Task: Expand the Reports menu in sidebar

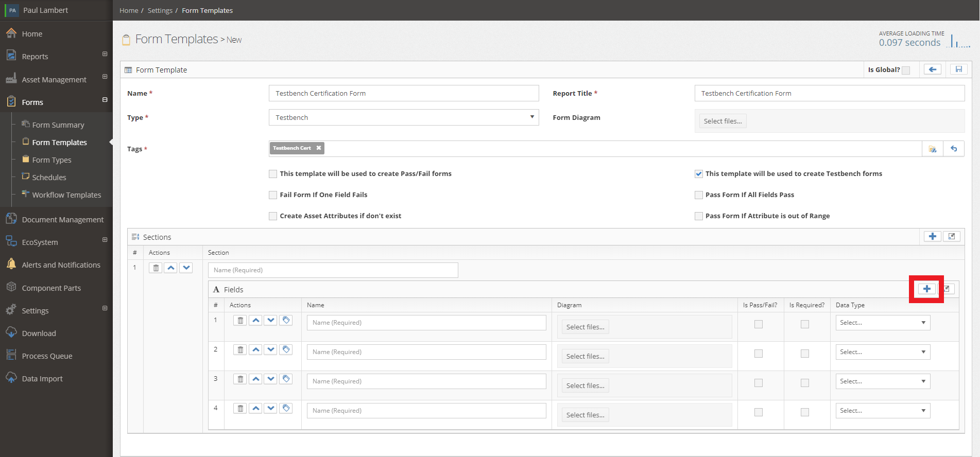Action: (105, 54)
